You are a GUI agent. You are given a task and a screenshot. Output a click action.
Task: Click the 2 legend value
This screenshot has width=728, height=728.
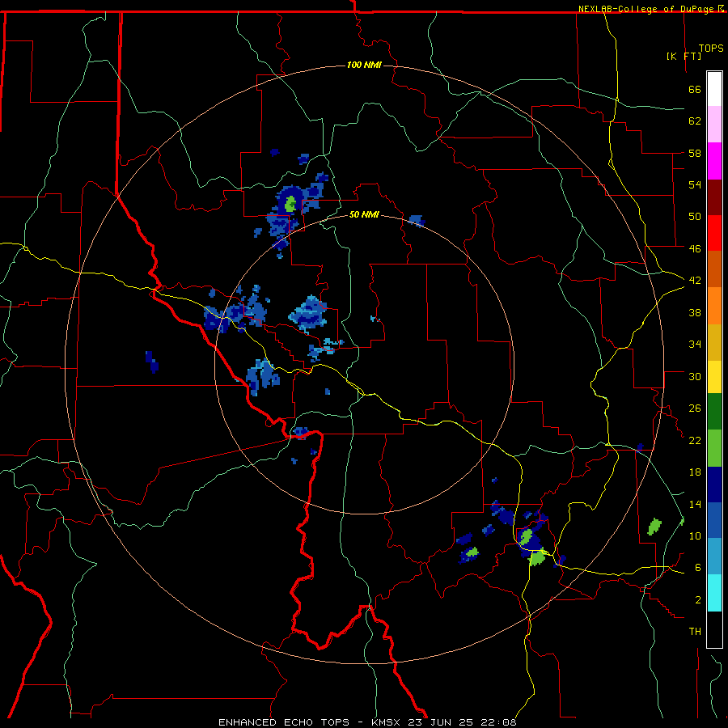698,600
